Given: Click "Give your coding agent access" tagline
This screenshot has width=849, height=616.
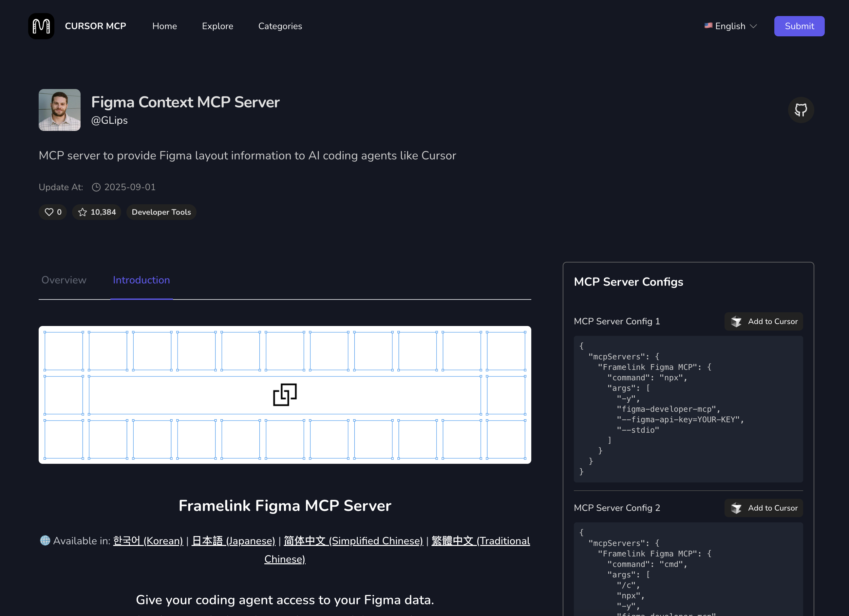Looking at the screenshot, I should coord(285,600).
